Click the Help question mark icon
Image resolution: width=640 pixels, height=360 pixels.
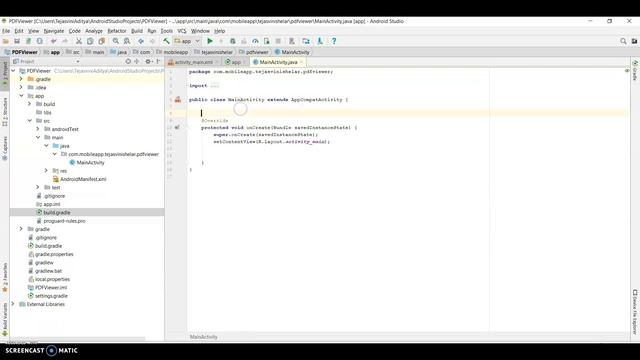[x=334, y=41]
